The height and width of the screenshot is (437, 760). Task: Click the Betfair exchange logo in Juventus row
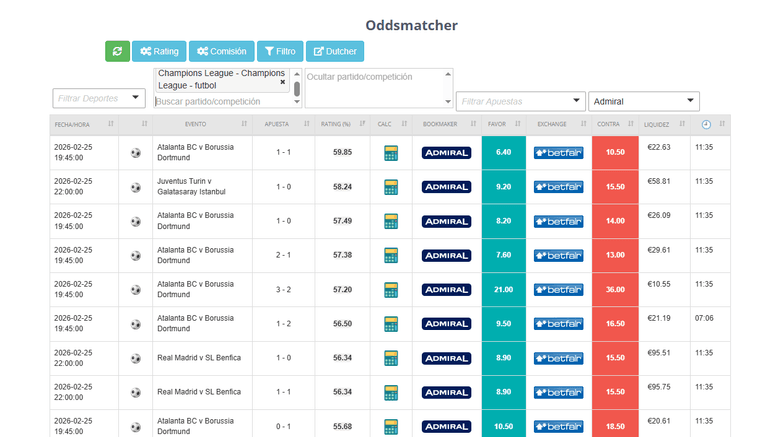point(558,187)
